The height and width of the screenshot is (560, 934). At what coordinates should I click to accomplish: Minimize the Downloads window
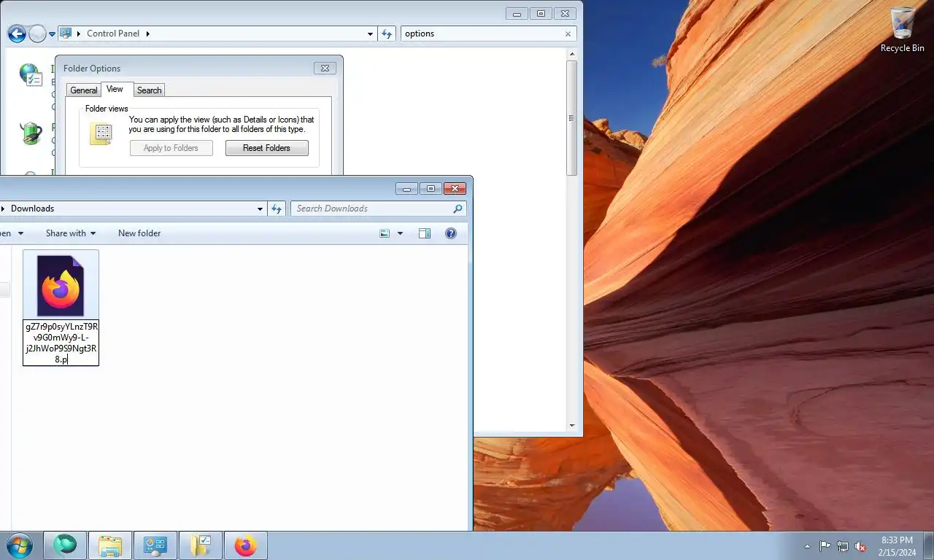(406, 189)
